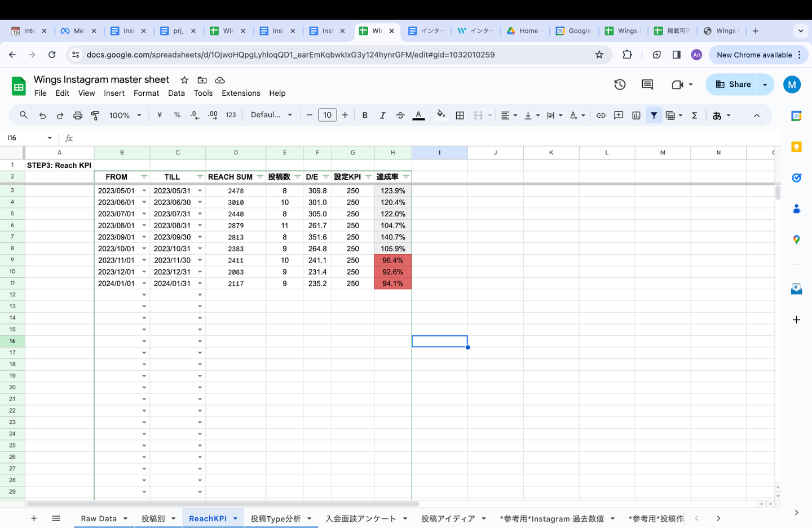Open version history clock icon
The height and width of the screenshot is (528, 812).
620,85
